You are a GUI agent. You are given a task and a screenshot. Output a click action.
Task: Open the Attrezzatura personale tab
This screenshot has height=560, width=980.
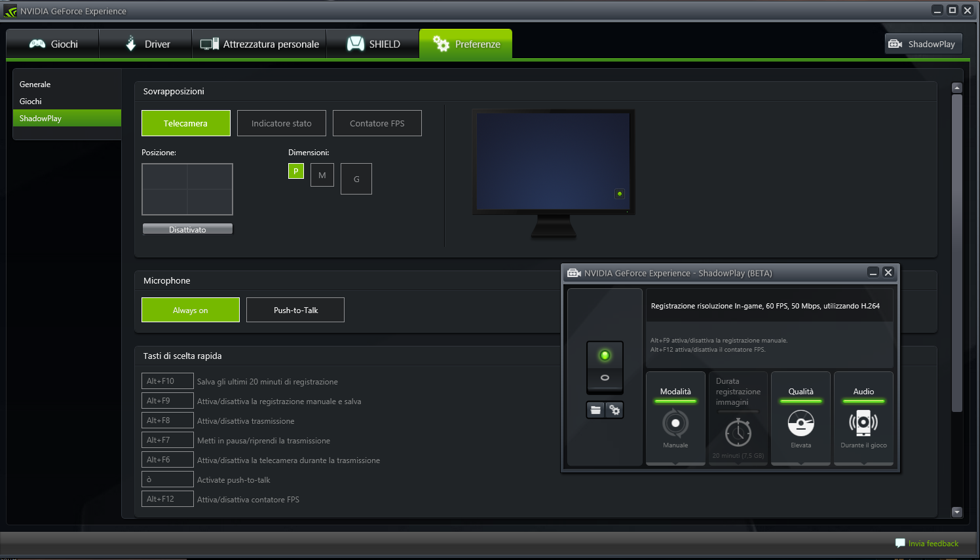tap(259, 44)
